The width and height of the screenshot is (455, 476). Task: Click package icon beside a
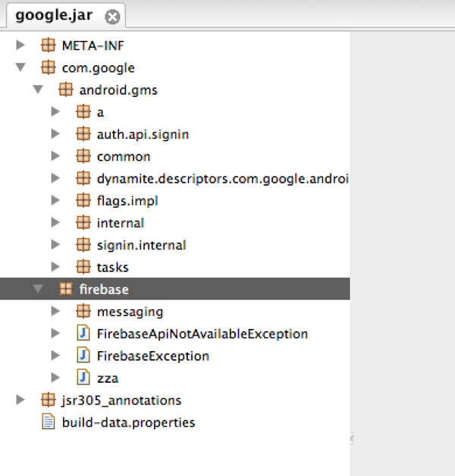click(x=83, y=111)
